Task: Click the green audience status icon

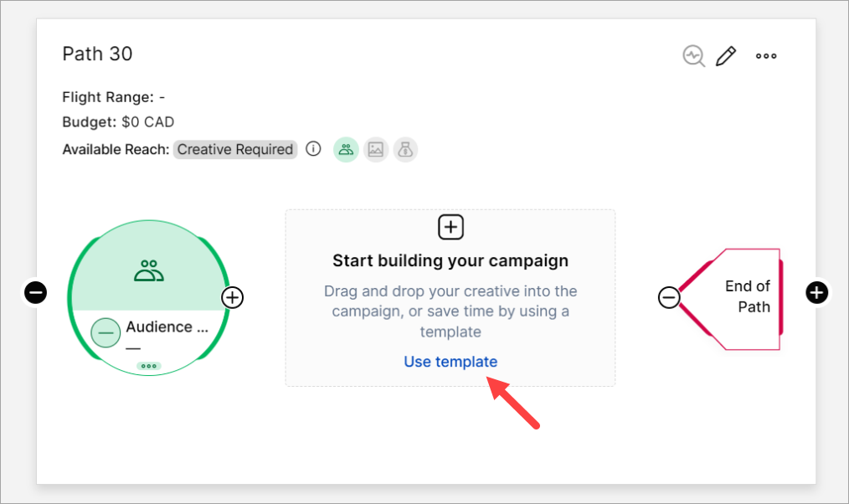Action: point(346,150)
